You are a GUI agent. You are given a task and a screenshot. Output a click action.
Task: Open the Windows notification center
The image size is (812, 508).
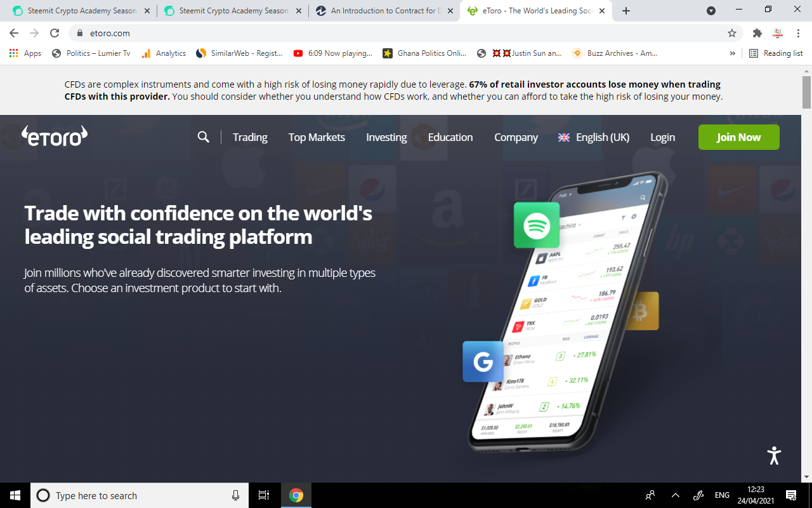[x=791, y=495]
